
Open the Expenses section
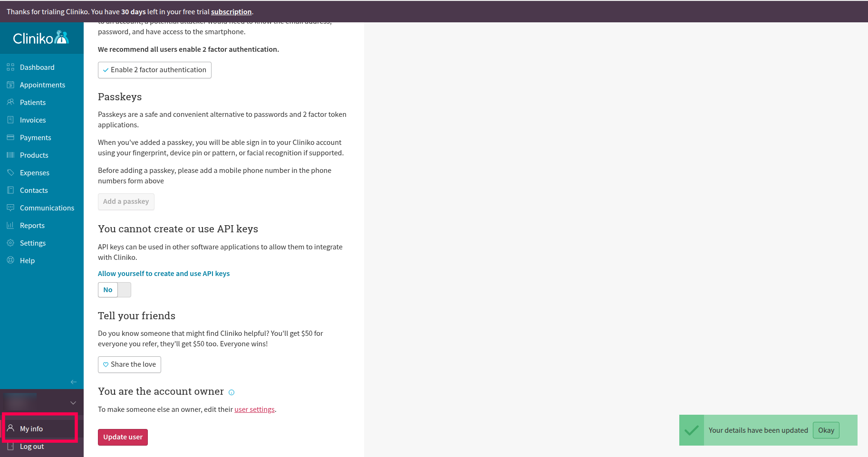42,173
